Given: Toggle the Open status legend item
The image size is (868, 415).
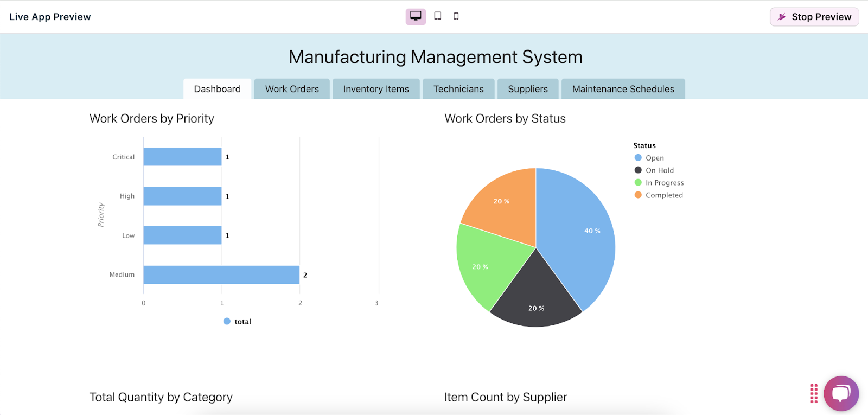Looking at the screenshot, I should point(654,158).
